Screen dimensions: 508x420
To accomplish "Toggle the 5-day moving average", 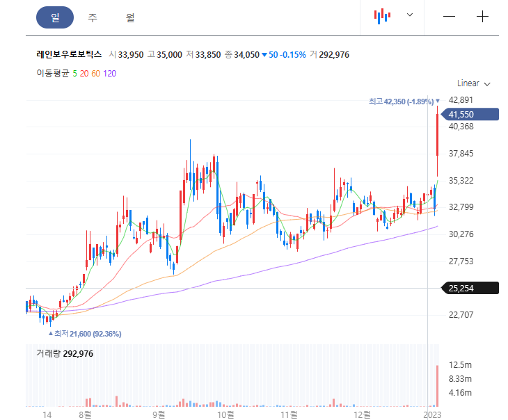I will tap(75, 74).
